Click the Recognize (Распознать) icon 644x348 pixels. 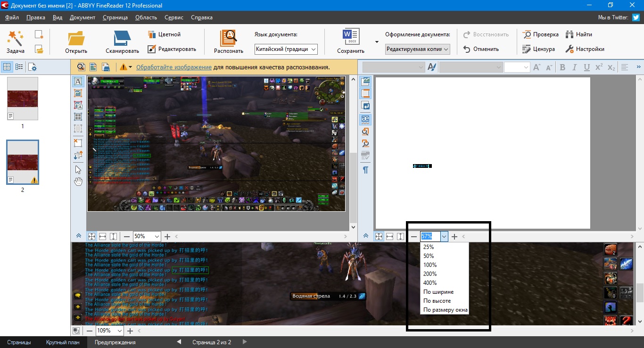[228, 38]
